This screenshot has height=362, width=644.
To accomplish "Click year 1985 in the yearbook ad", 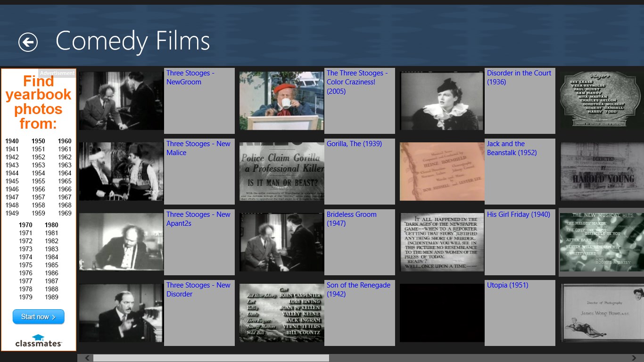I will click(52, 265).
